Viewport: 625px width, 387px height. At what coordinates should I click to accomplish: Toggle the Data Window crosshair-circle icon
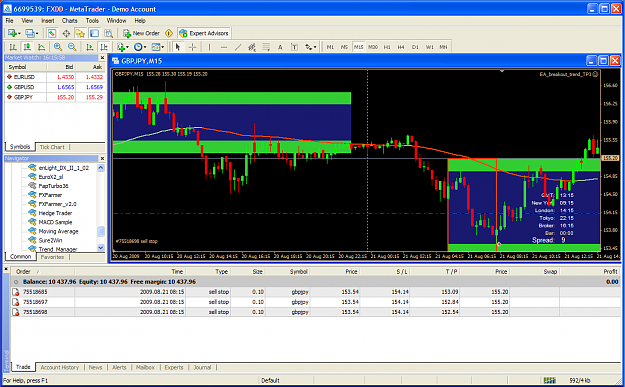tap(66, 33)
